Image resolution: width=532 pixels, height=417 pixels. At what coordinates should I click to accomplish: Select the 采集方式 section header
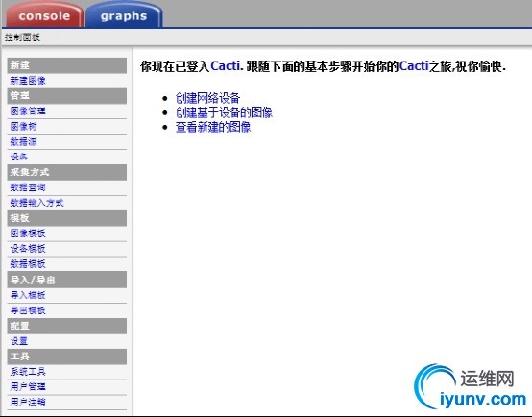click(67, 172)
